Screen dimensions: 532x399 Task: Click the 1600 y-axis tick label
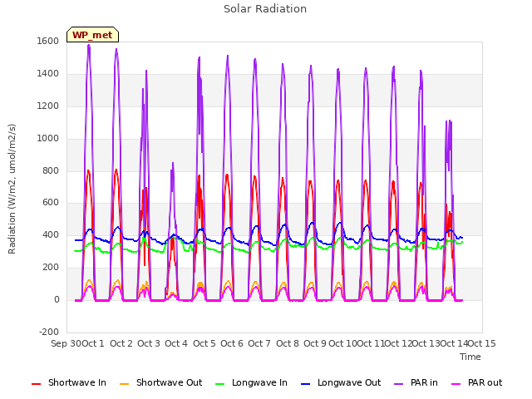coord(48,41)
